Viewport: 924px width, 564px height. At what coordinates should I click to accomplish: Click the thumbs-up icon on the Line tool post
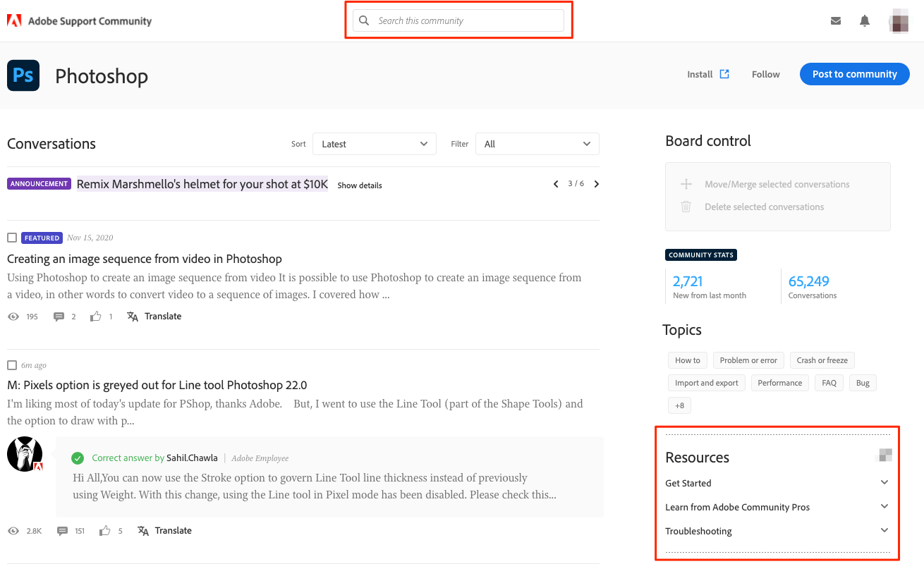pos(105,530)
